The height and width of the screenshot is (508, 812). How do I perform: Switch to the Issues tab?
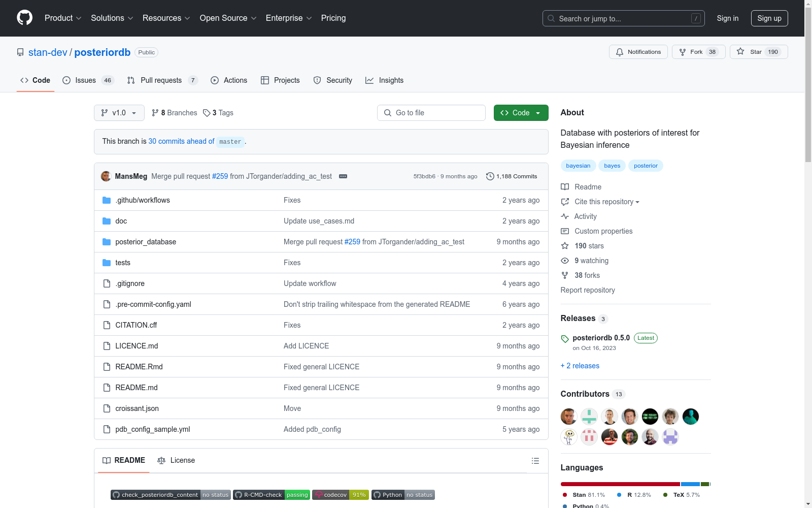point(88,80)
